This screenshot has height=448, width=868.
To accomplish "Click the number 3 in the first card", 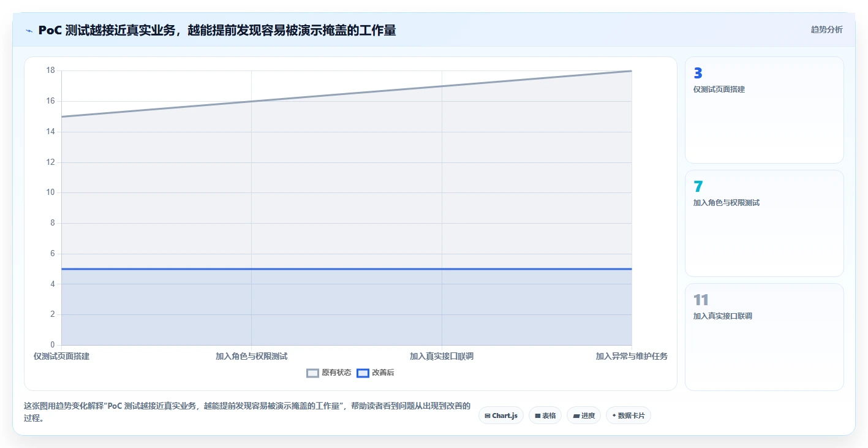I will pos(698,74).
